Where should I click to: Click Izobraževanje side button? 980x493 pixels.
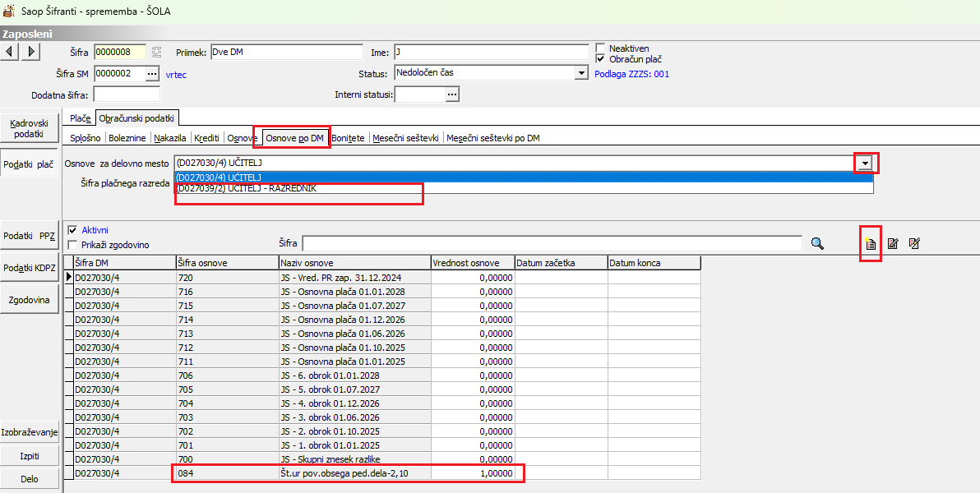pos(29,431)
